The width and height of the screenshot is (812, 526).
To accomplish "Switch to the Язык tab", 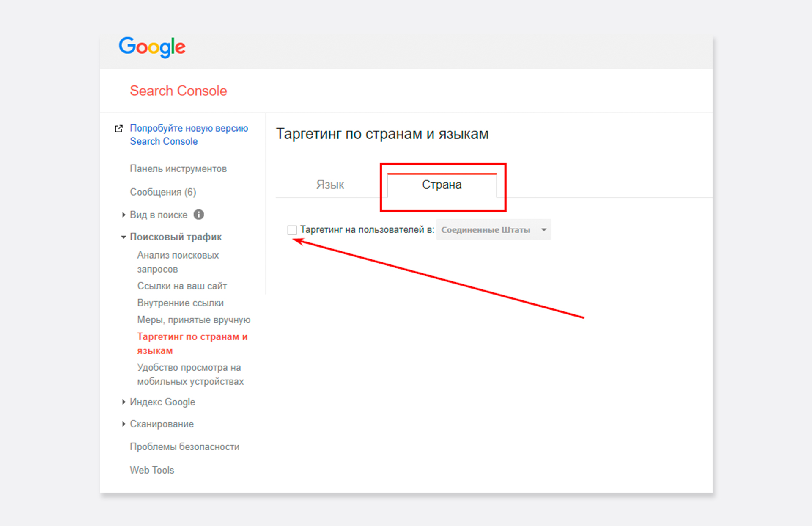I will (330, 185).
